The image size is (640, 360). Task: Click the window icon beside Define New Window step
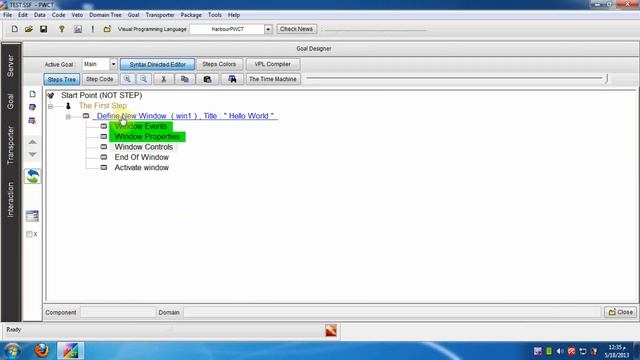[x=86, y=116]
